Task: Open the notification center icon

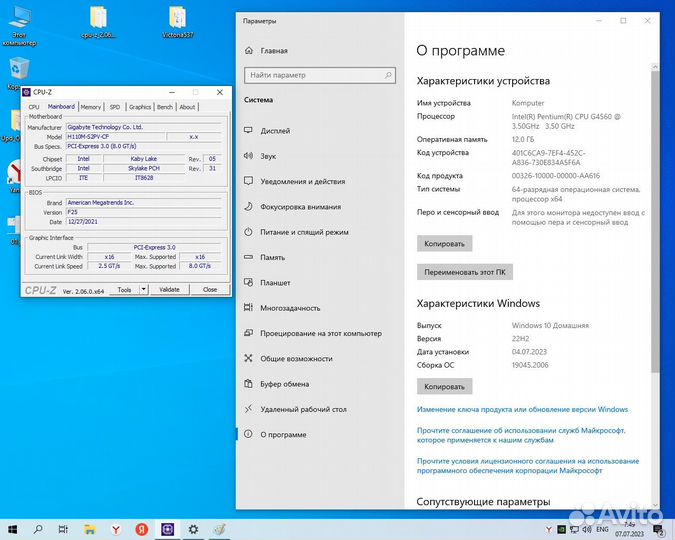Action: coord(659,530)
